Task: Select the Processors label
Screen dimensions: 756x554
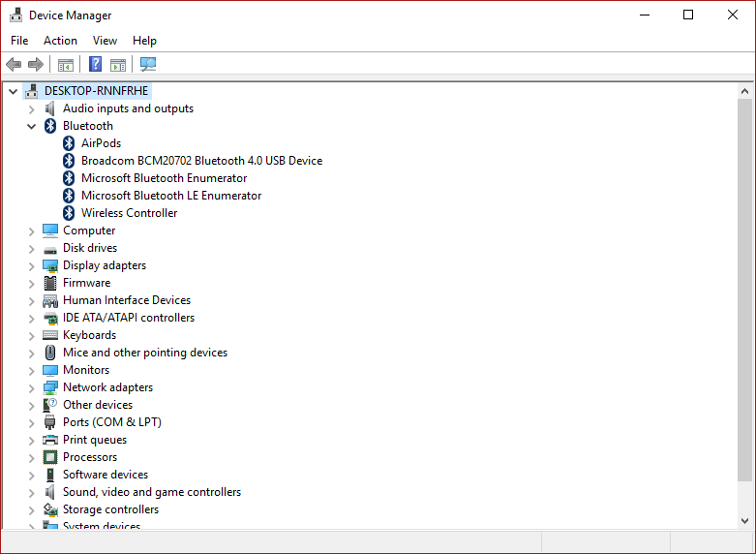Action: tap(90, 457)
